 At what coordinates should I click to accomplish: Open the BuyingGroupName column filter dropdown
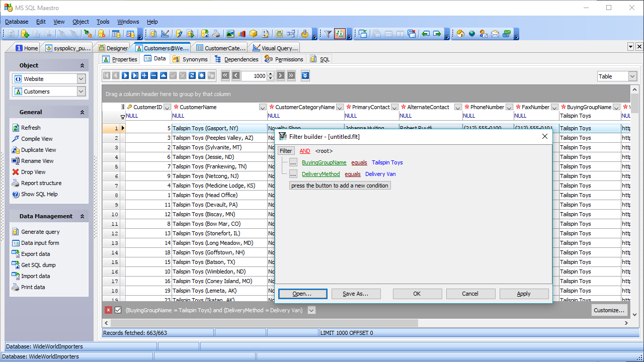pyautogui.click(x=616, y=107)
